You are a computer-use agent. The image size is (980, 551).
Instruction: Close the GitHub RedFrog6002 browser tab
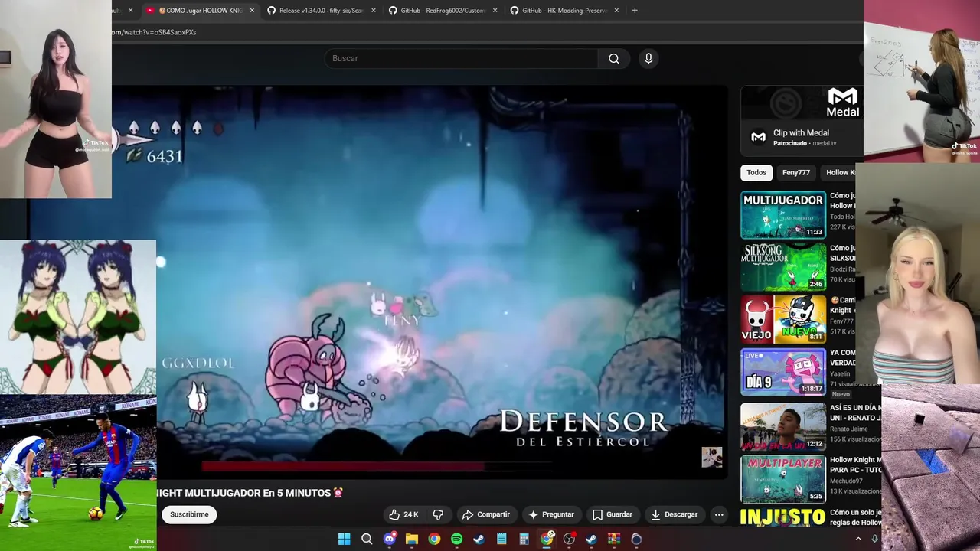pyautogui.click(x=495, y=11)
